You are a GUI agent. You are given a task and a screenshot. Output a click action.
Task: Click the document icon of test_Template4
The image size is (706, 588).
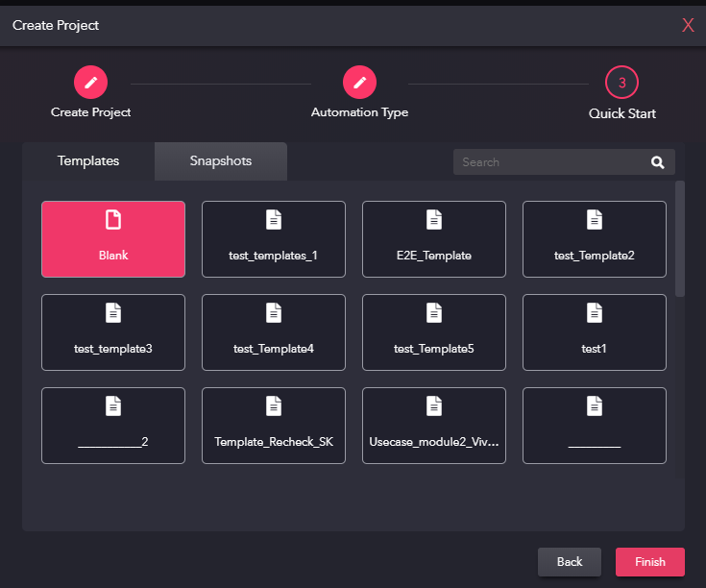click(x=274, y=313)
